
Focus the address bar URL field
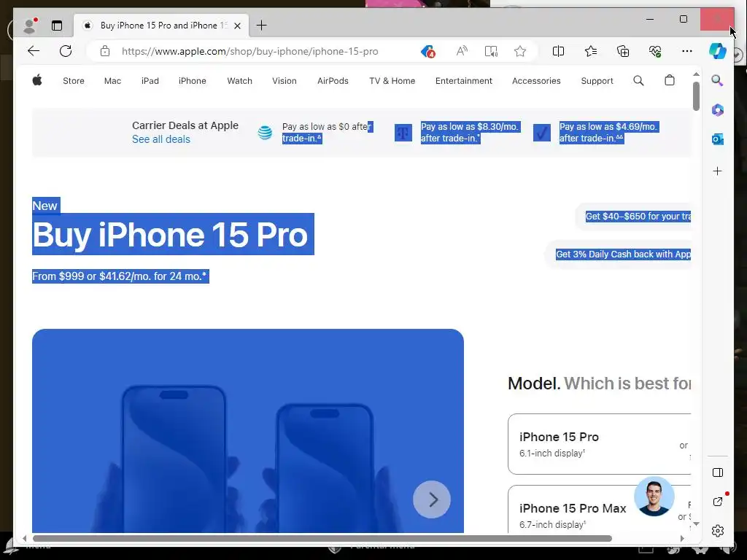(x=250, y=52)
